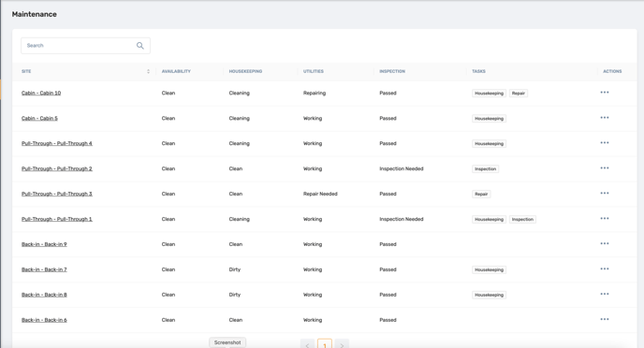The width and height of the screenshot is (644, 348).
Task: Click Repair tag in Pull-Through 3 row
Action: 481,194
